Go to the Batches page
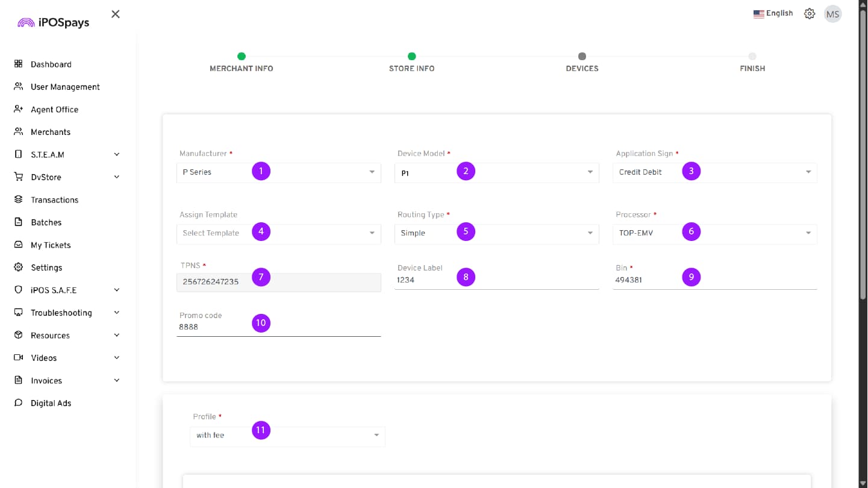The image size is (868, 488). [46, 222]
